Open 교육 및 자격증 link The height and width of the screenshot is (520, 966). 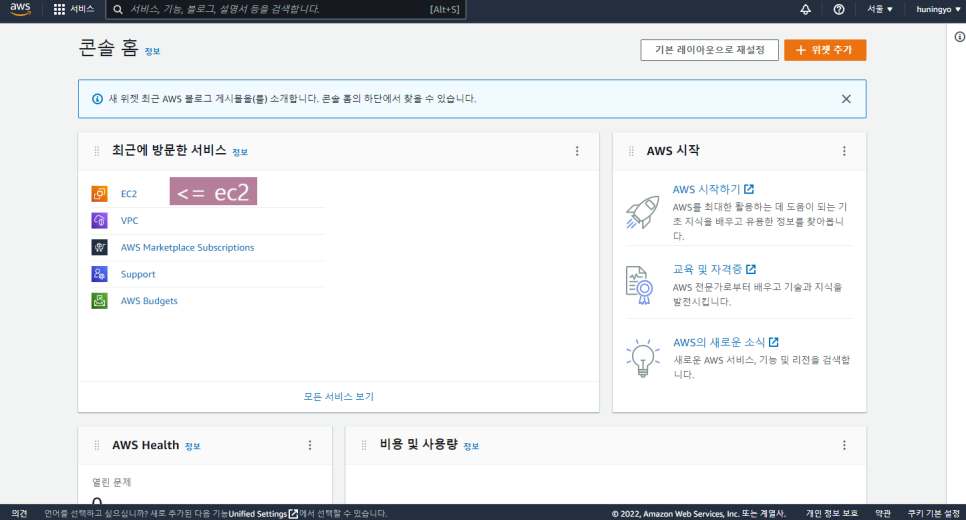714,269
